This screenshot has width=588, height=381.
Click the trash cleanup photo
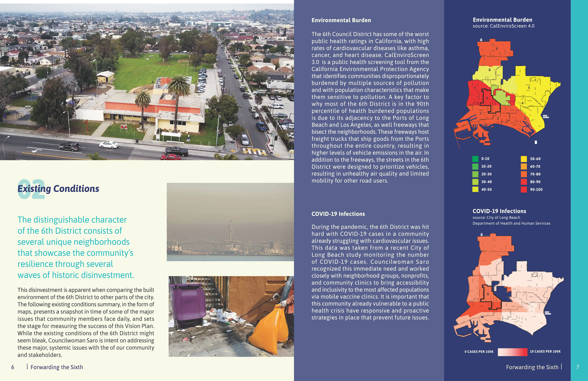pos(231,316)
